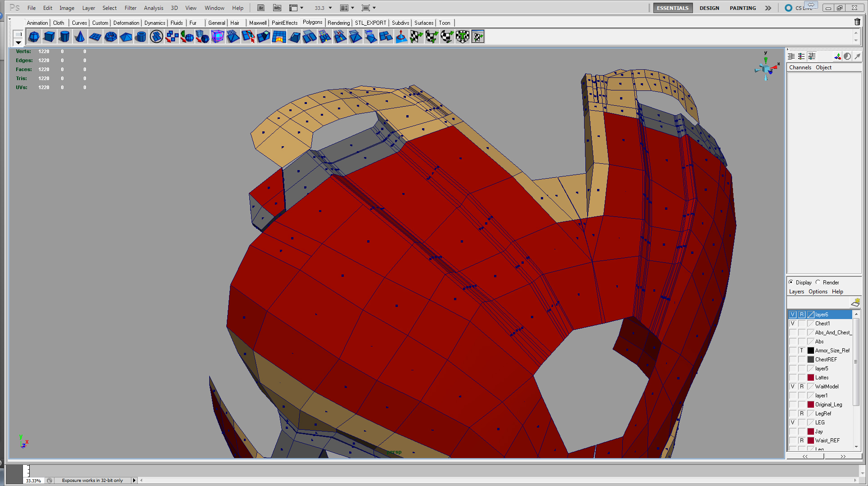The width and height of the screenshot is (868, 486).
Task: Open the view extras dropdown arrow
Action: [x=301, y=8]
